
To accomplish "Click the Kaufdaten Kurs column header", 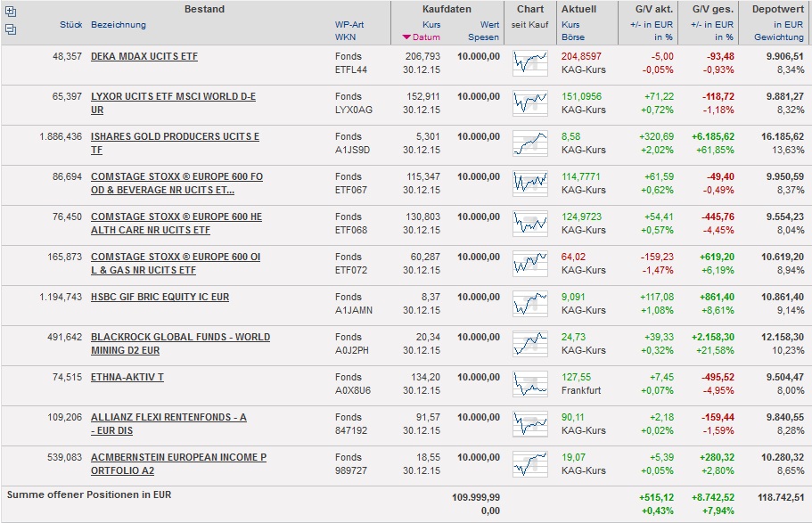I will point(431,24).
